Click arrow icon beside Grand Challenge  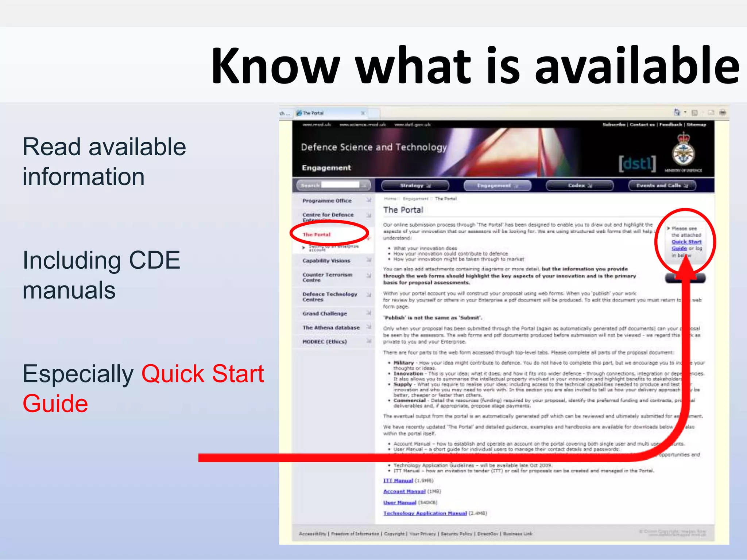(x=369, y=313)
